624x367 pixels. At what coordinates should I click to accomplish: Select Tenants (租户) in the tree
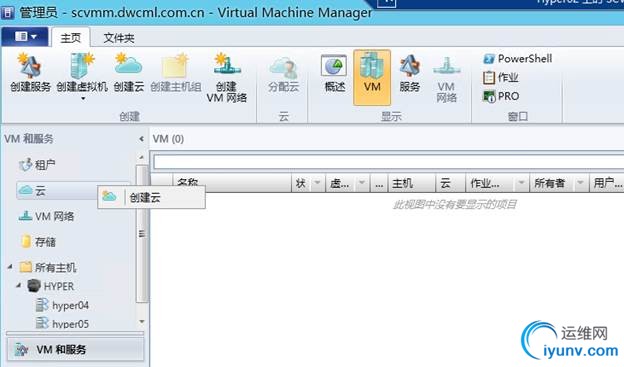(37, 164)
